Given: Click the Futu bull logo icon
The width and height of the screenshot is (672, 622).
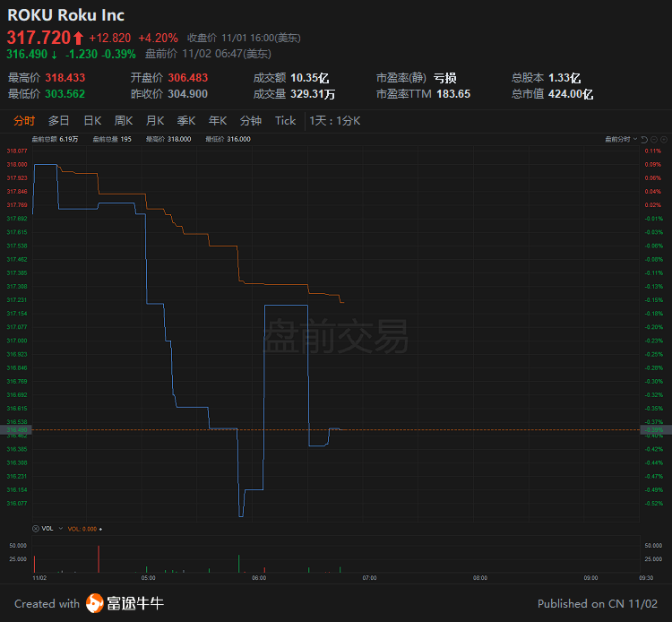Looking at the screenshot, I should click(95, 603).
